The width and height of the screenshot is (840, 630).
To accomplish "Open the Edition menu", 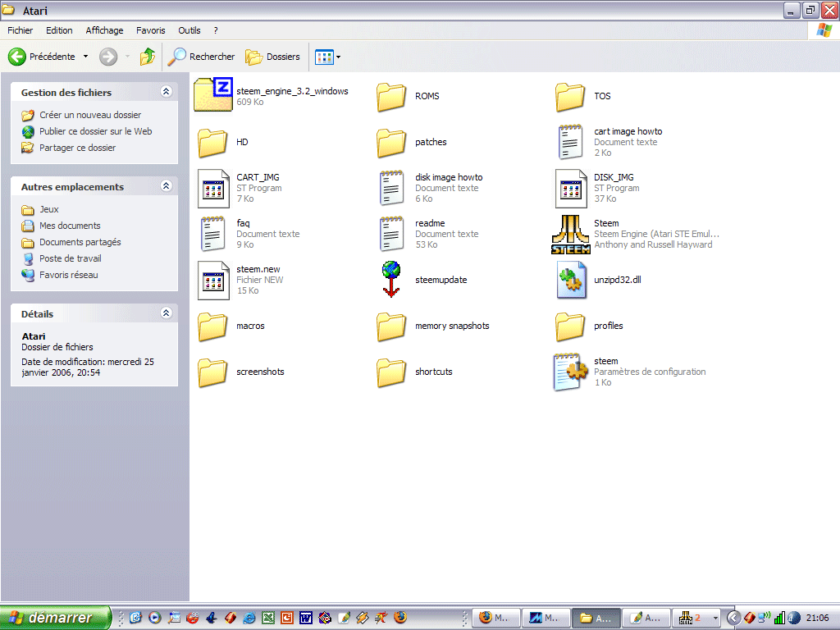I will coord(59,30).
